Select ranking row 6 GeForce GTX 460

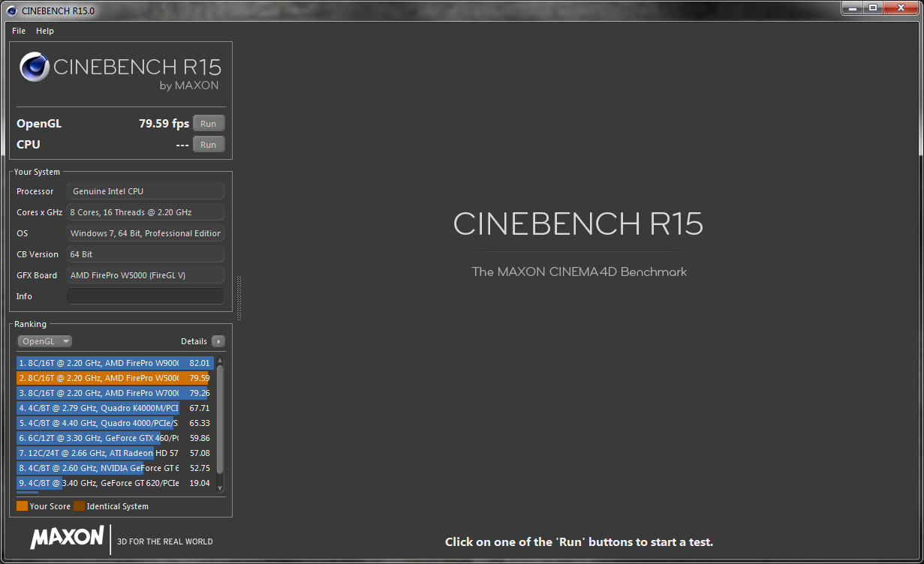click(x=116, y=438)
